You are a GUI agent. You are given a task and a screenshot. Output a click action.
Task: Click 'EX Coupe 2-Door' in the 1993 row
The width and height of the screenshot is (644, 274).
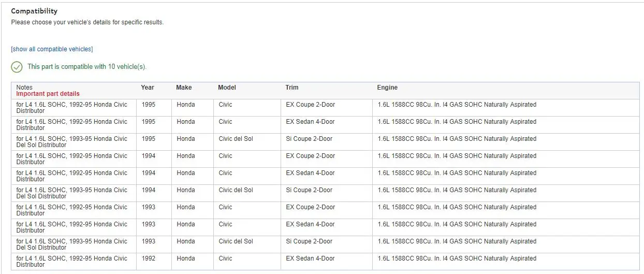(311, 207)
